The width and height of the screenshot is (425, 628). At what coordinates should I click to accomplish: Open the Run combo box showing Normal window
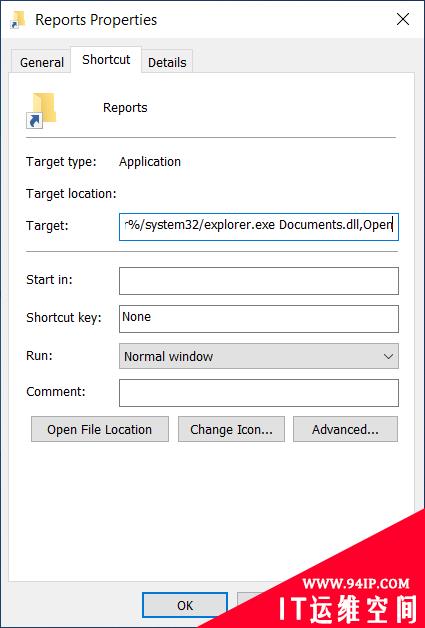(259, 356)
